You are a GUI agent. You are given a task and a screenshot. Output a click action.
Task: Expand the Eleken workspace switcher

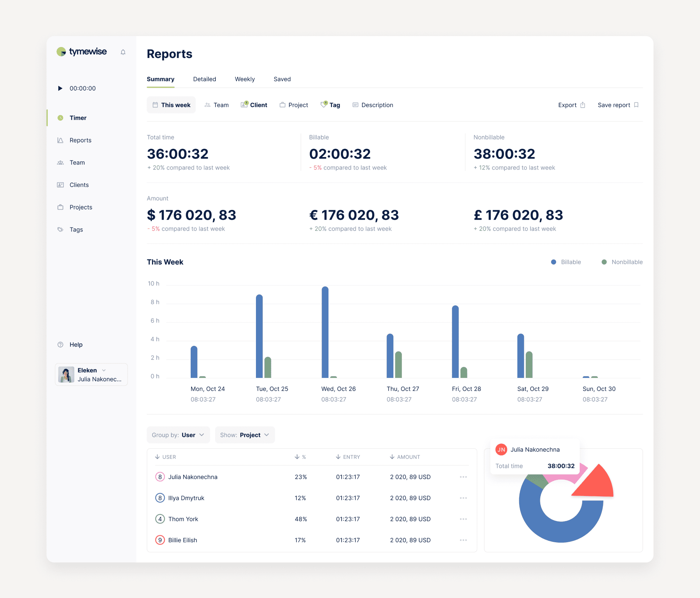(92, 375)
